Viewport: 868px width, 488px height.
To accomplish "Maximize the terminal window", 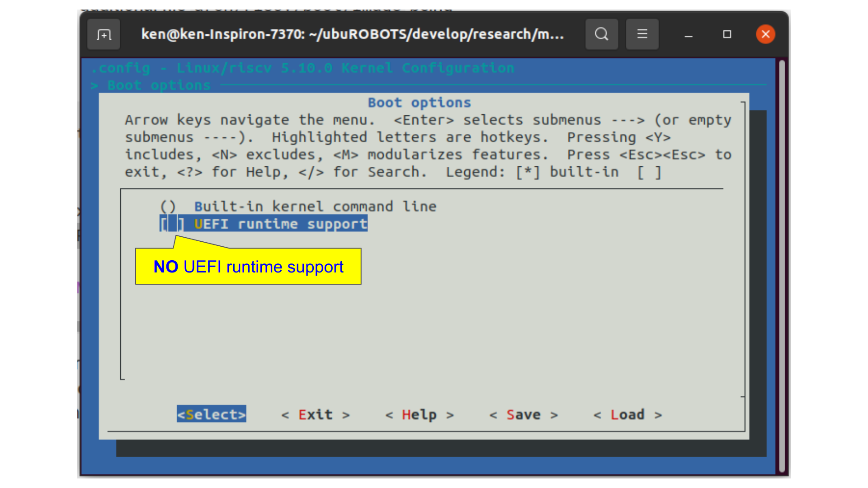I will pos(727,34).
